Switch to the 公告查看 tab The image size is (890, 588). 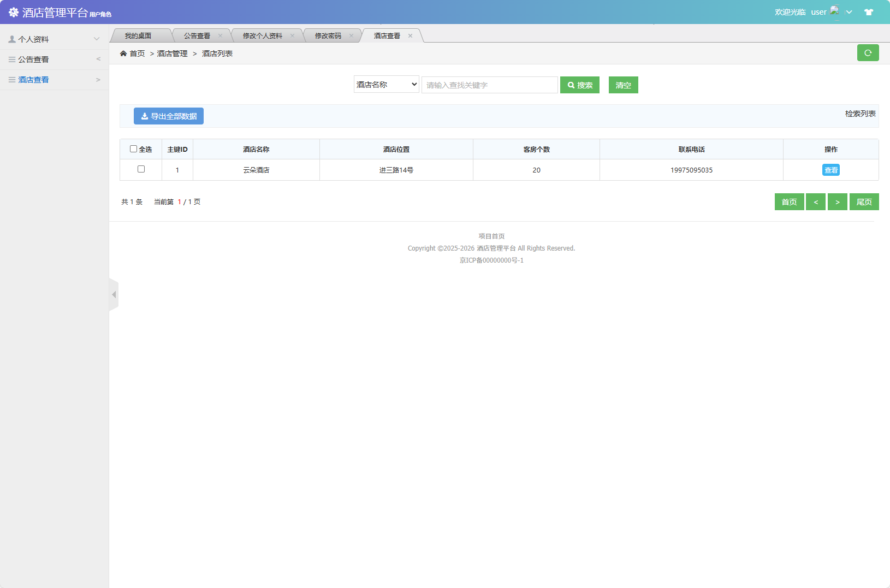[197, 36]
